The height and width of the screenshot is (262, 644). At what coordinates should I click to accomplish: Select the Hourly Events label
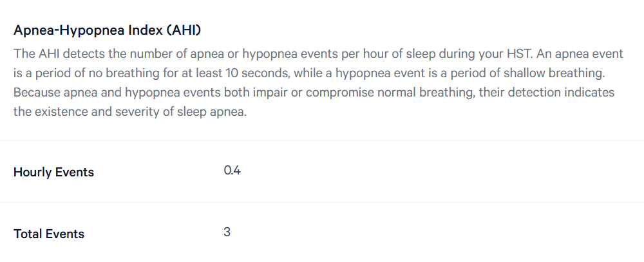[x=54, y=172]
